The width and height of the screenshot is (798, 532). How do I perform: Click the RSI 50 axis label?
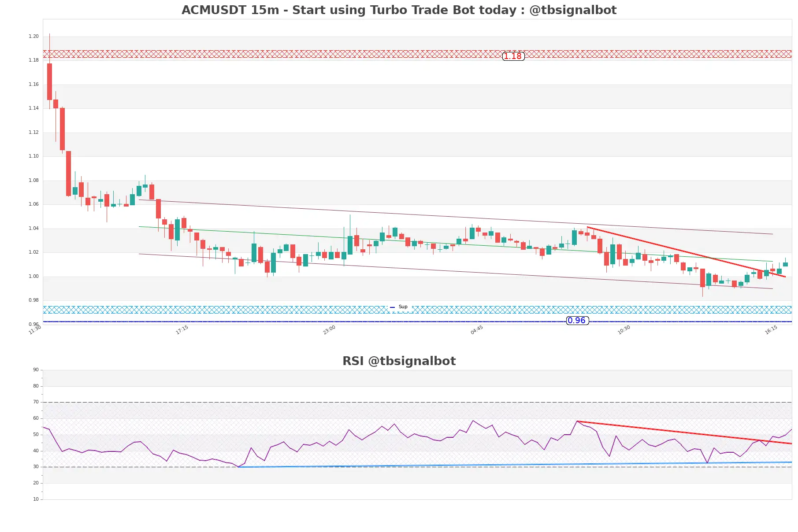click(36, 435)
